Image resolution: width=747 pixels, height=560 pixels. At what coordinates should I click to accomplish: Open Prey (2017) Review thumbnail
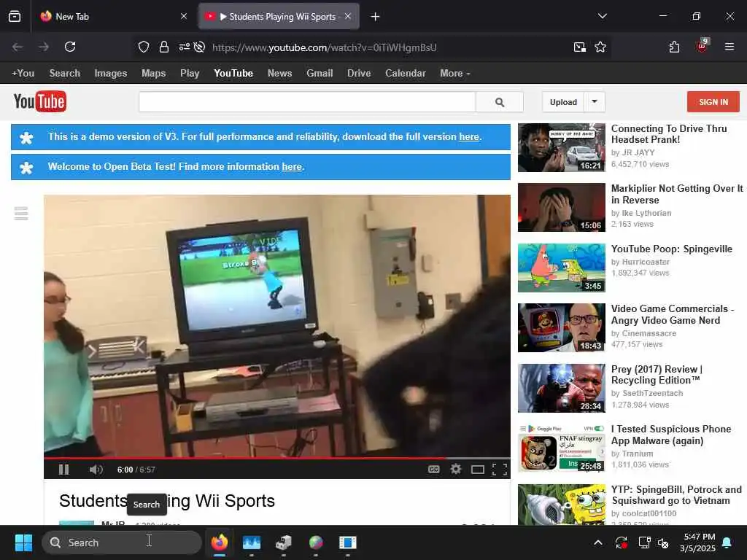(x=562, y=388)
